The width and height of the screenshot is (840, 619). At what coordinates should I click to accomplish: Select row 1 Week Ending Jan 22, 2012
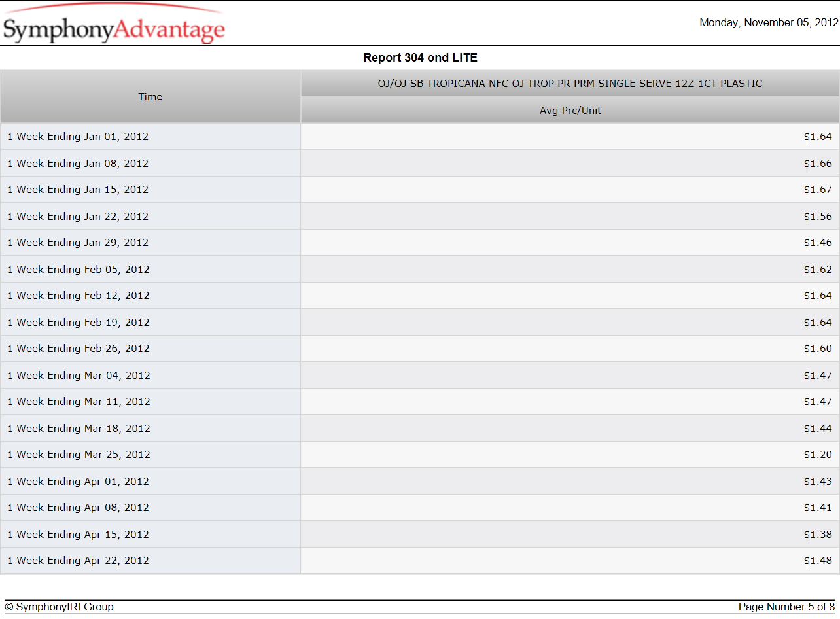(420, 217)
